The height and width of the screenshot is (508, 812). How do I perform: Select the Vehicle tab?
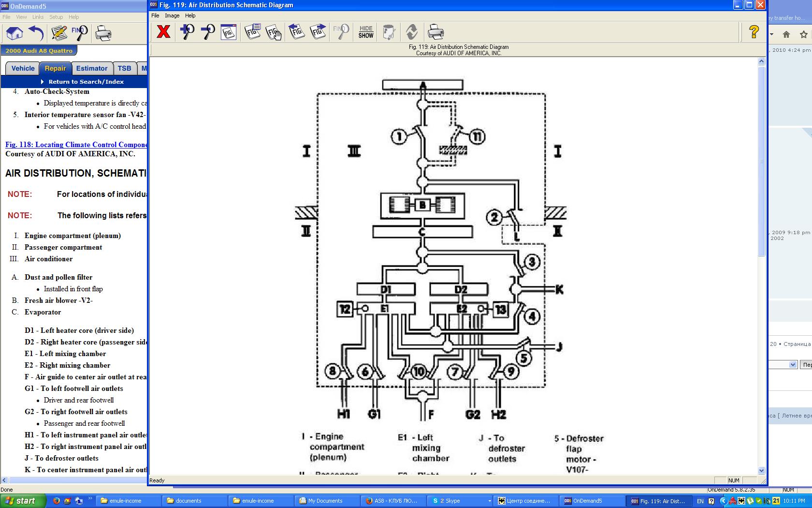tap(23, 68)
